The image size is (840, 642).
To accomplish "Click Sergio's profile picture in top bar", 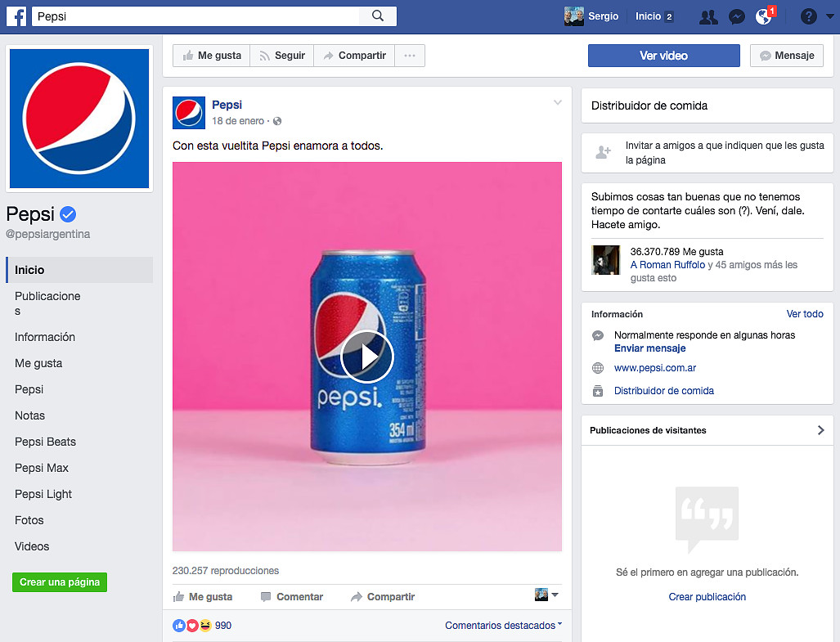I will 573,16.
